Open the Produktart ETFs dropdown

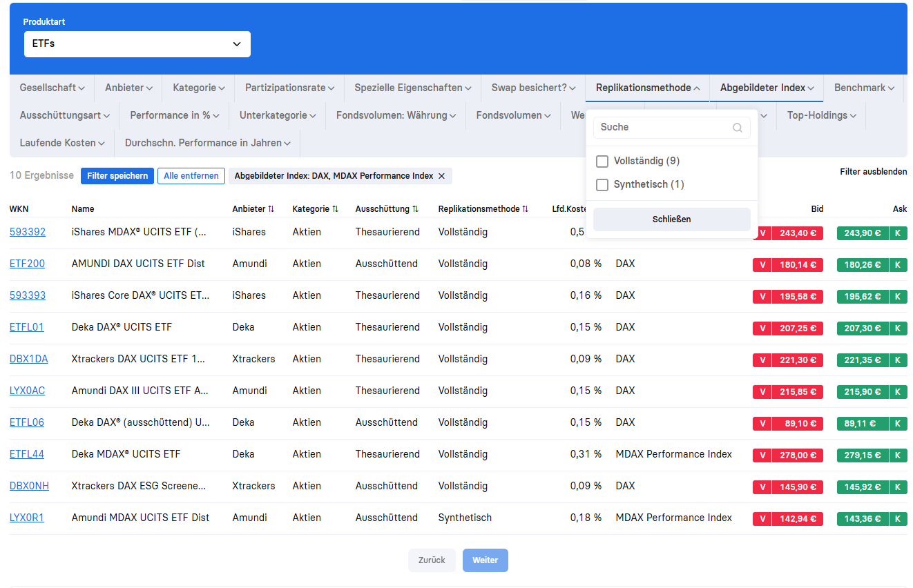click(137, 44)
